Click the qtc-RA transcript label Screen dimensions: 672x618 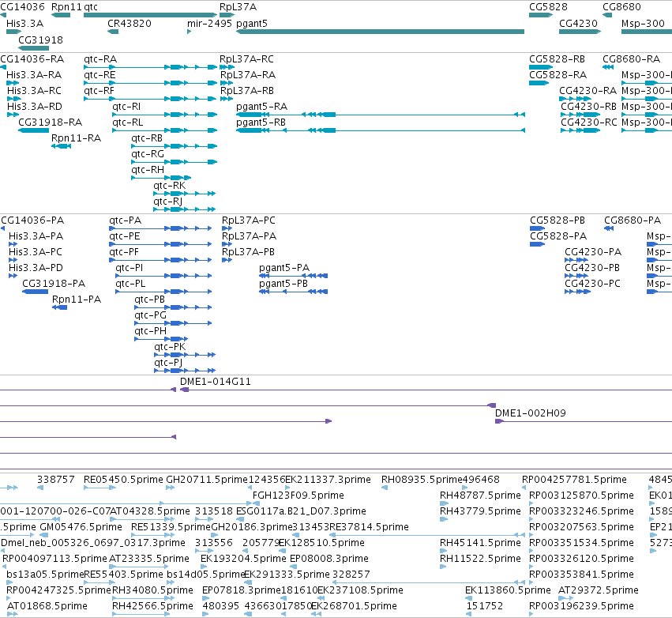100,59
